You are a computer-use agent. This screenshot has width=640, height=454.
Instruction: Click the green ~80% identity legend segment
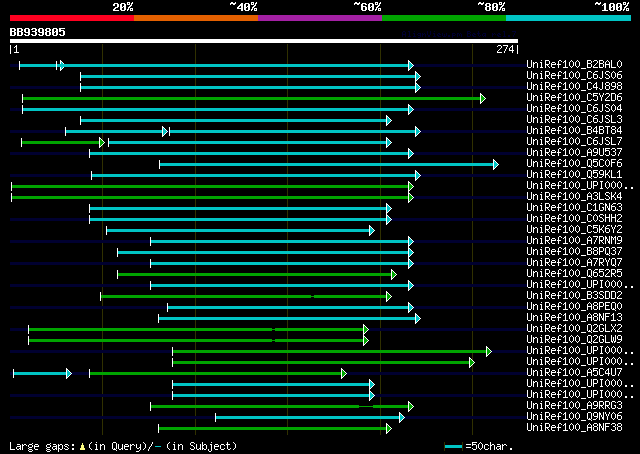[x=444, y=18]
